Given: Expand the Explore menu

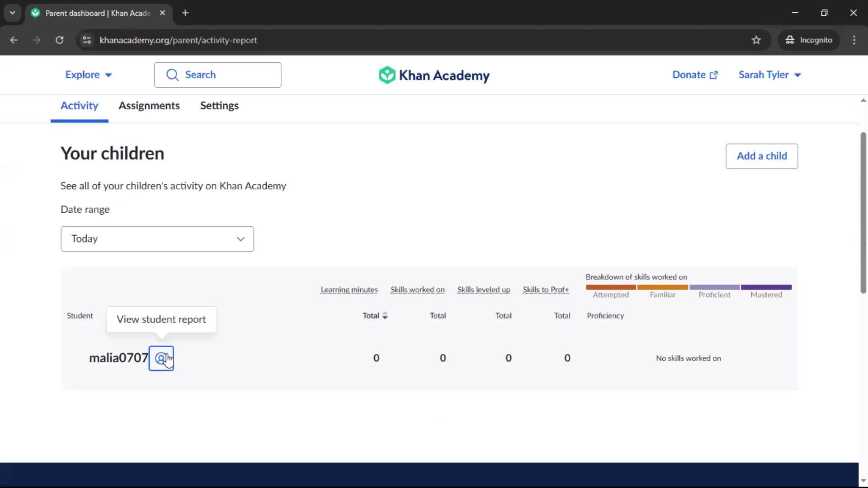Looking at the screenshot, I should (x=89, y=75).
